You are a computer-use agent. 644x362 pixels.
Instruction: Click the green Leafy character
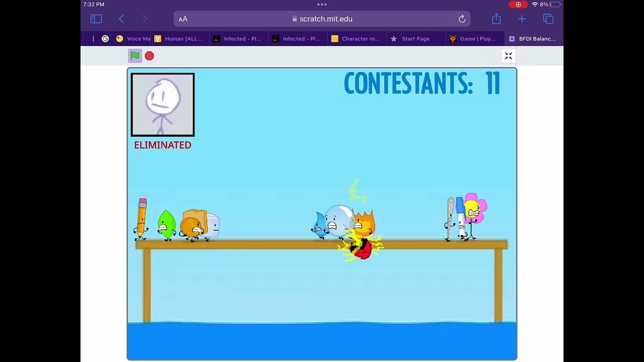coord(166,225)
